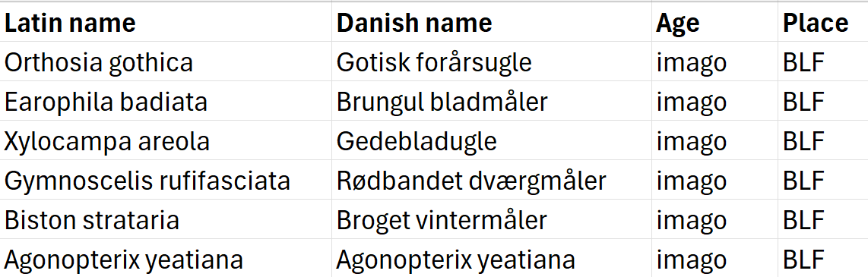
Task: Select BLF cell in Biston strataria row
Action: (x=823, y=219)
